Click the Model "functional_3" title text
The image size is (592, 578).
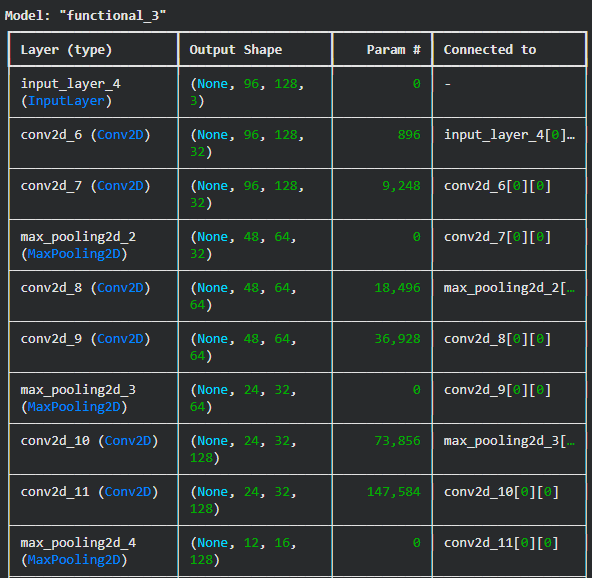click(85, 16)
